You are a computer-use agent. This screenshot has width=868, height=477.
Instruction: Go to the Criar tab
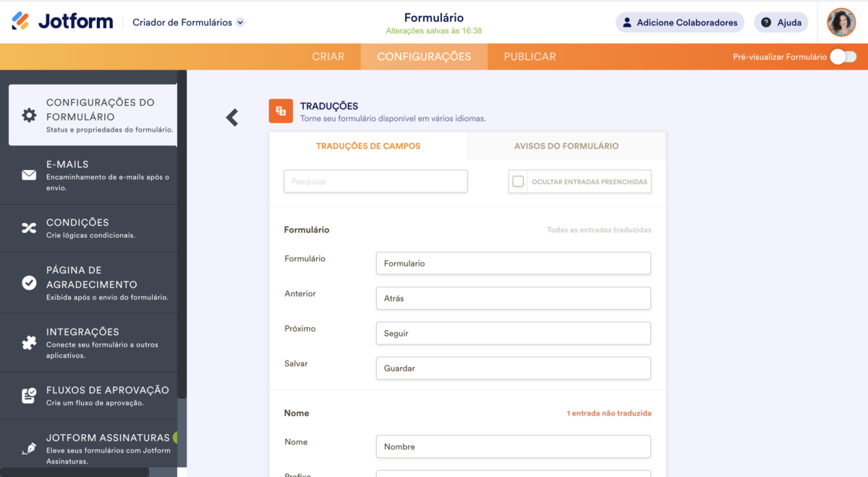(x=328, y=56)
